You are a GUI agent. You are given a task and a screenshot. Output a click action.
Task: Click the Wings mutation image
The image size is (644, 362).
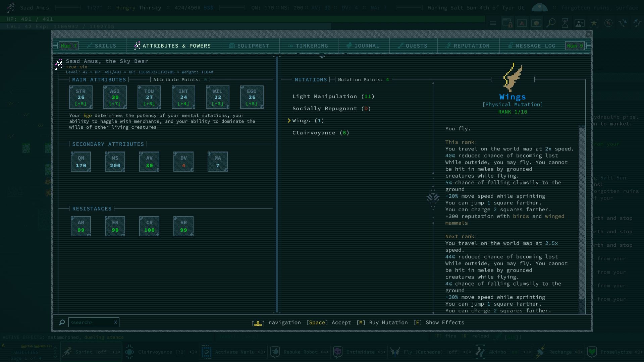click(513, 77)
